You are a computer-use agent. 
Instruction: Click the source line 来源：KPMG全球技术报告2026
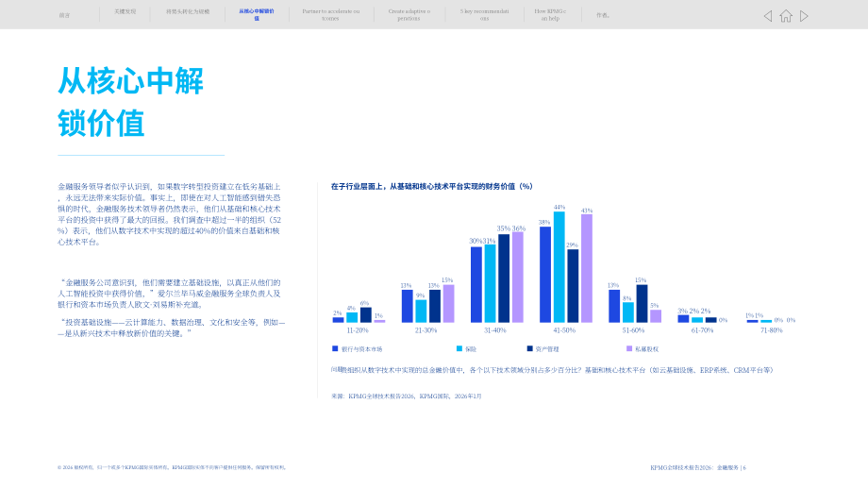click(407, 396)
